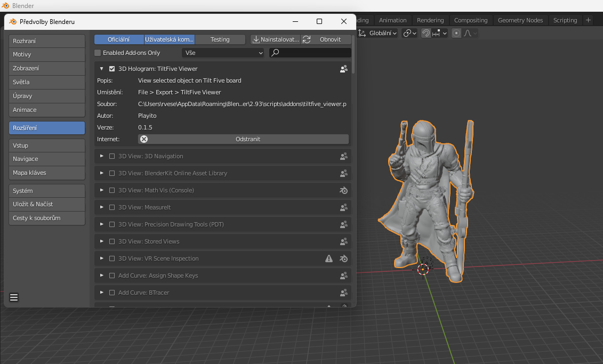Open the pivot point dropdown

pos(409,33)
